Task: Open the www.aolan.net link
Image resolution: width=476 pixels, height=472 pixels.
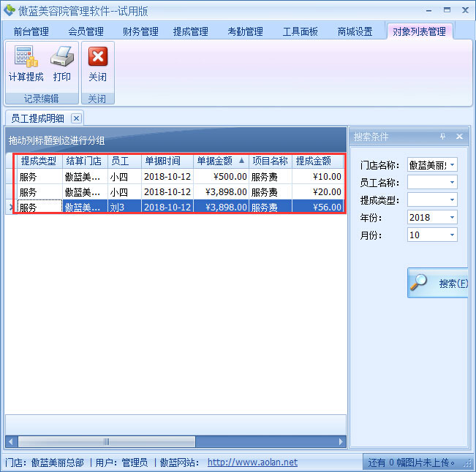Action: pos(252,463)
